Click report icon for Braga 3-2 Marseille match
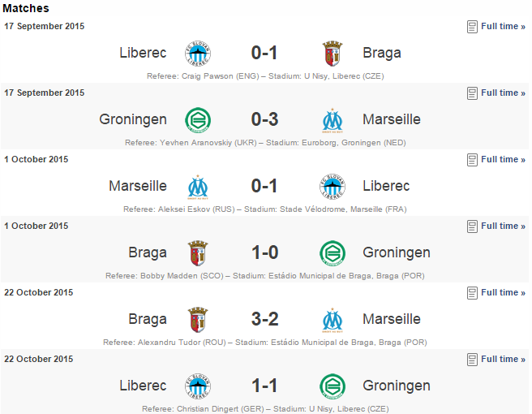The width and height of the screenshot is (532, 414). point(472,293)
